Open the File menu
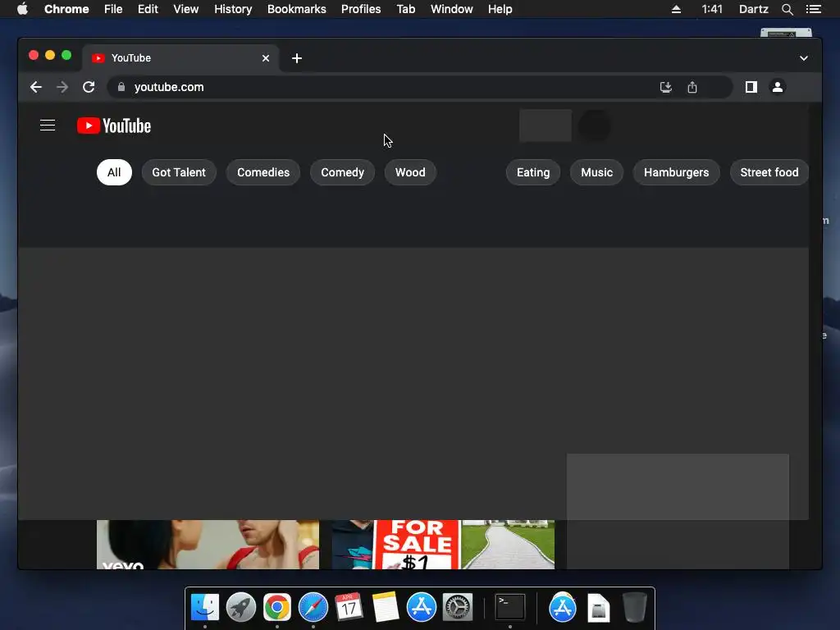Image resolution: width=840 pixels, height=630 pixels. tap(113, 9)
